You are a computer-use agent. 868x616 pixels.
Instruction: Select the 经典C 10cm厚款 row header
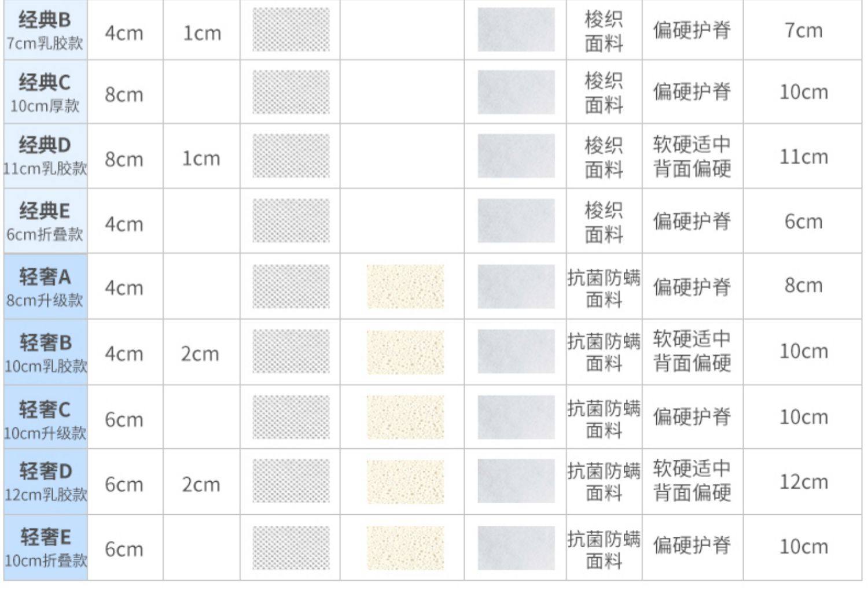point(45,93)
